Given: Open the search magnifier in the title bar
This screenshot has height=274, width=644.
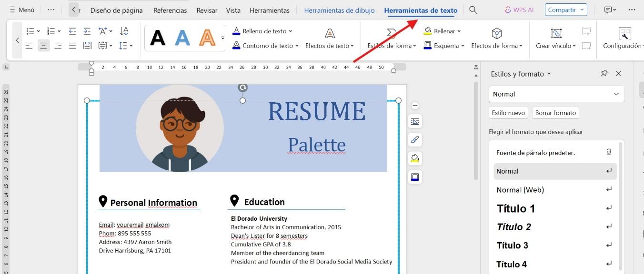Looking at the screenshot, I should [473, 9].
